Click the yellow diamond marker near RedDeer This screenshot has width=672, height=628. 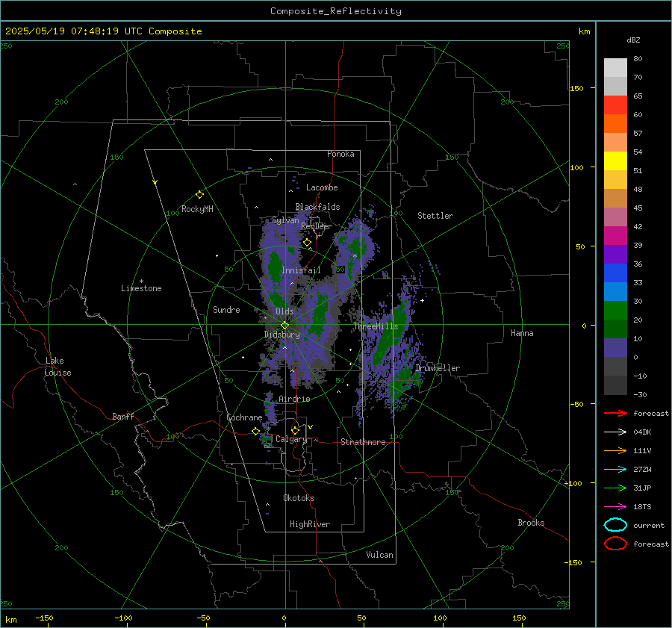click(x=307, y=243)
